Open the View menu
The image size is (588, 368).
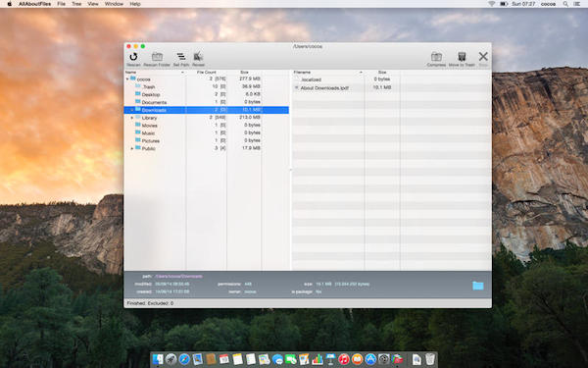click(93, 4)
